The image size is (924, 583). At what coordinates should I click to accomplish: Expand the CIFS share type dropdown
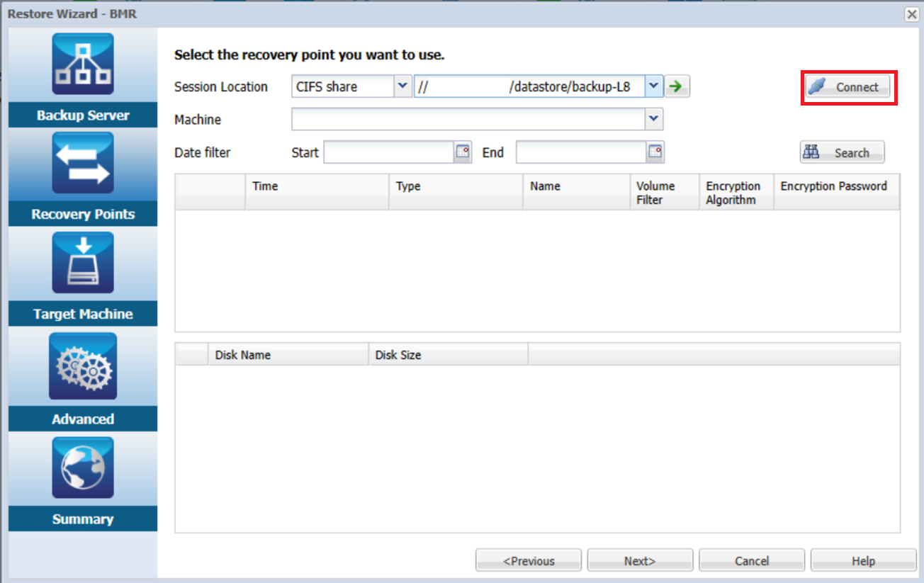pyautogui.click(x=402, y=86)
